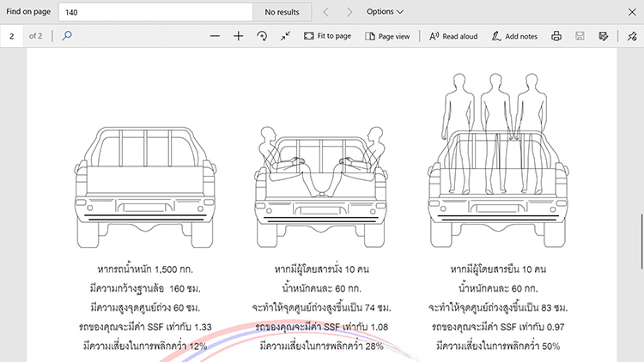The image size is (644, 362).
Task: Click the page number input box
Action: coord(13,36)
